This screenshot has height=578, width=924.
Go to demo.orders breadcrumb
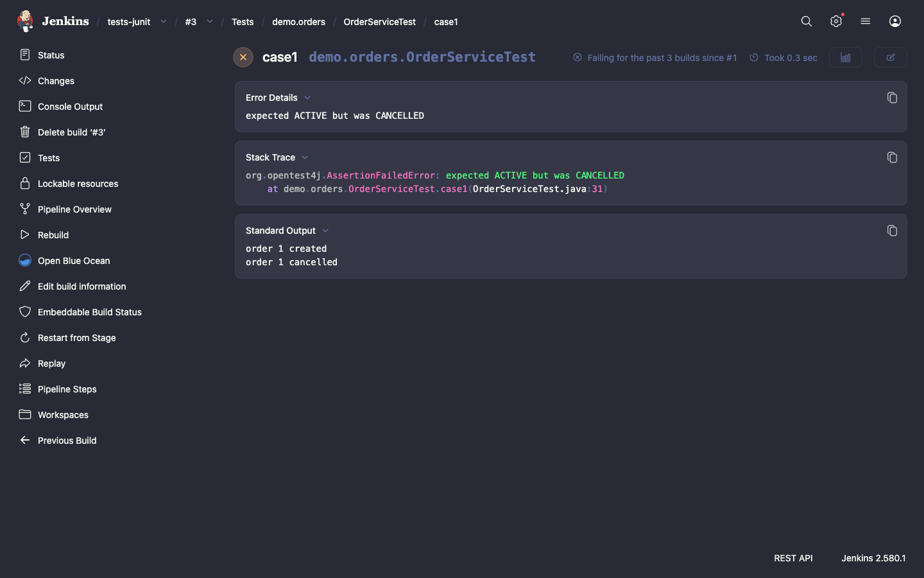(298, 22)
